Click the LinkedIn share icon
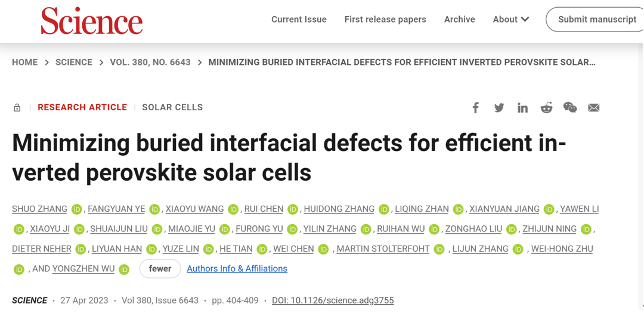Viewport: 644px width, 313px height. click(522, 108)
